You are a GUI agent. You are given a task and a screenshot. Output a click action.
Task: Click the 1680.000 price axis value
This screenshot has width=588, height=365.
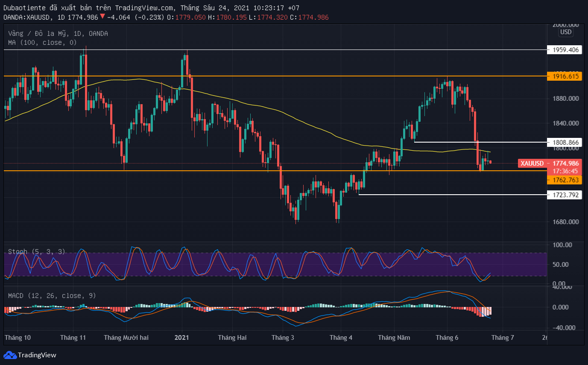(566, 222)
